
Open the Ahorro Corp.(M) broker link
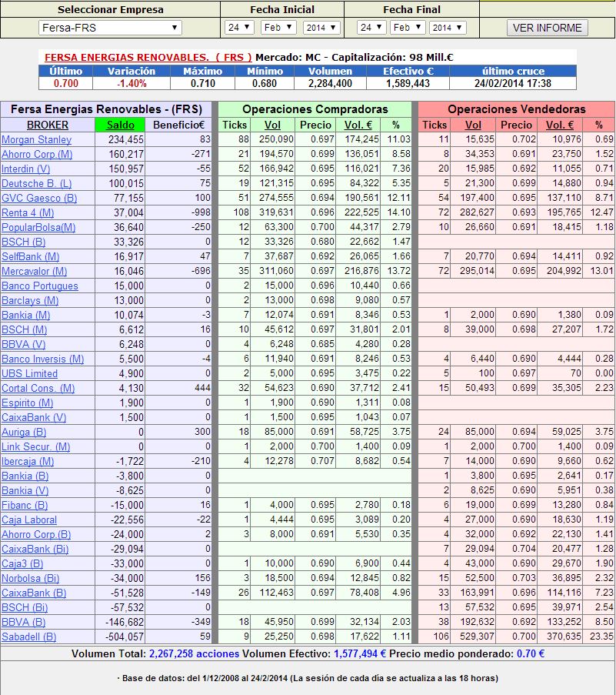pyautogui.click(x=37, y=154)
